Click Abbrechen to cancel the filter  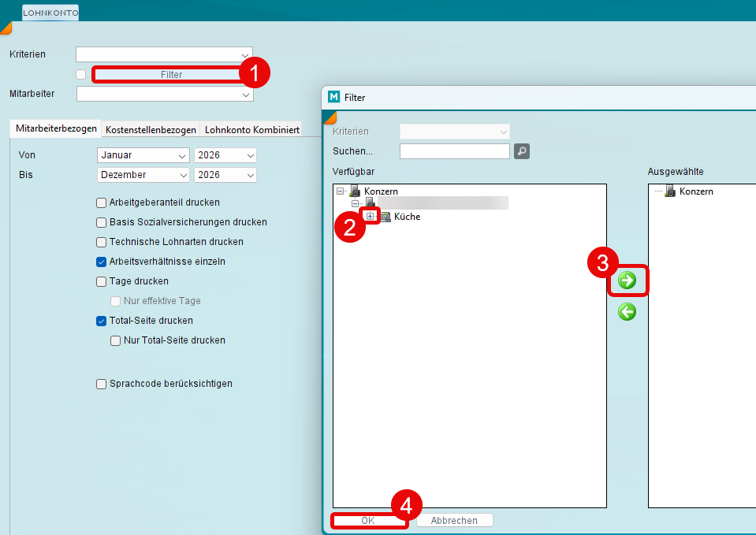click(x=454, y=521)
